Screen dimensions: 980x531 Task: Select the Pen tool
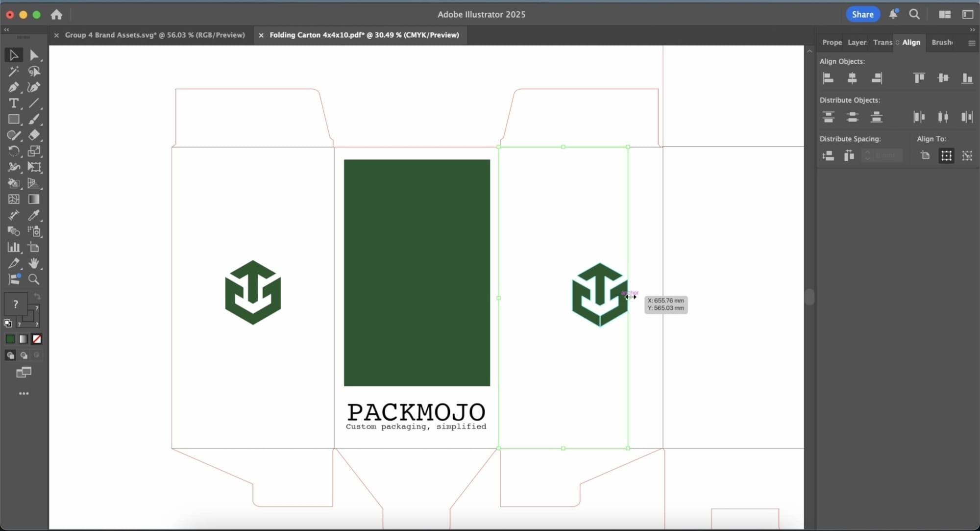[14, 87]
